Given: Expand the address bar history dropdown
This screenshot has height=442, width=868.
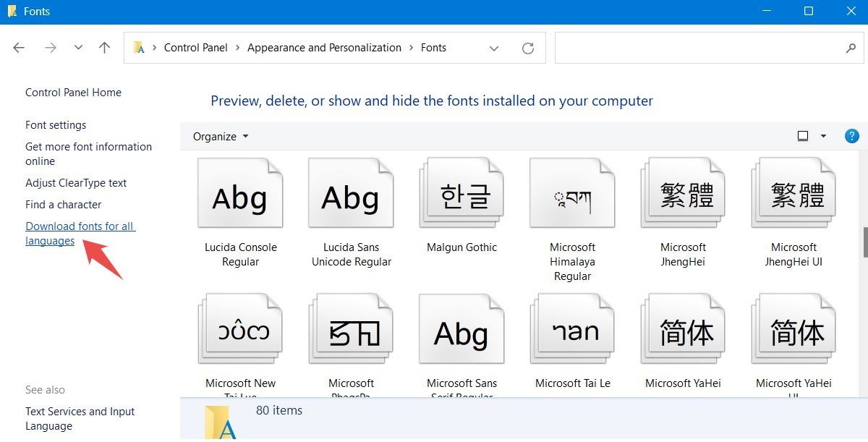Looking at the screenshot, I should point(494,47).
